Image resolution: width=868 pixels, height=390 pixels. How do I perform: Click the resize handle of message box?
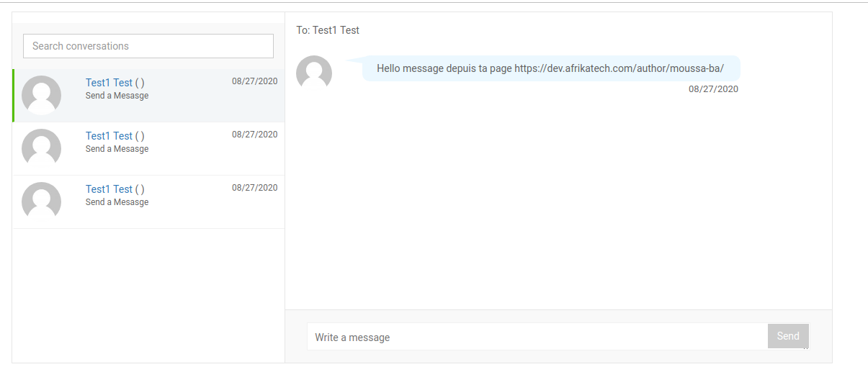pyautogui.click(x=805, y=348)
